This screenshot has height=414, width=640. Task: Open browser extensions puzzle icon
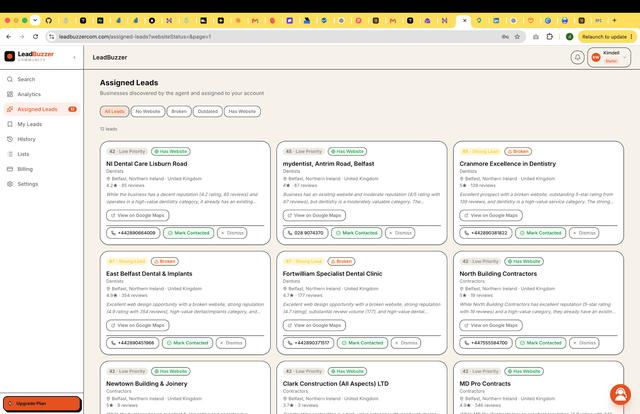click(549, 37)
